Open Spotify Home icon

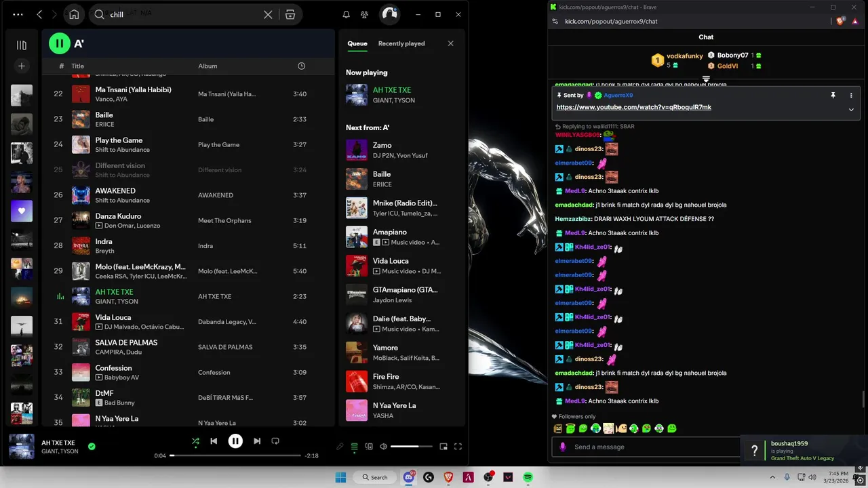coord(74,14)
